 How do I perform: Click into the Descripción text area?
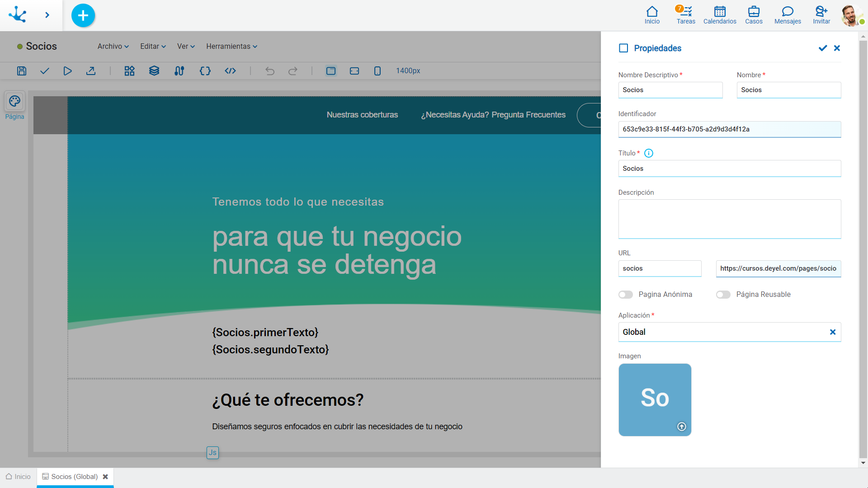730,219
